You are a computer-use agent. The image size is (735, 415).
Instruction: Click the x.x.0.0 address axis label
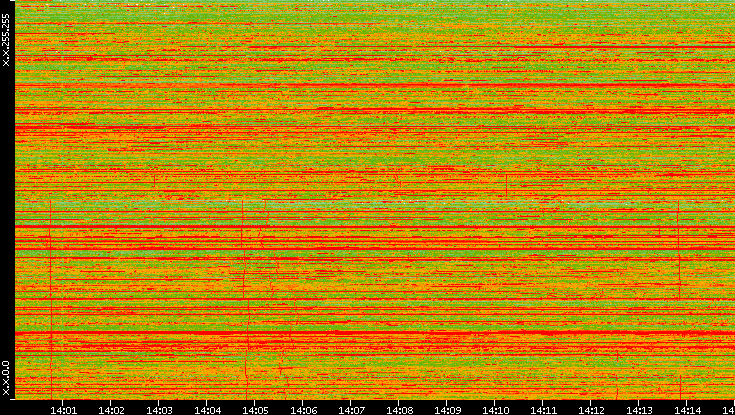coord(6,378)
